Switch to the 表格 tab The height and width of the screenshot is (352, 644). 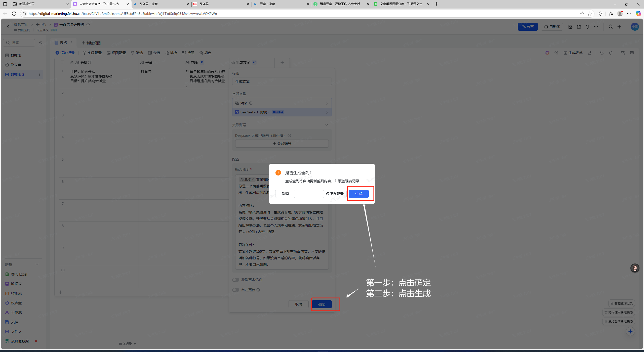(x=62, y=42)
